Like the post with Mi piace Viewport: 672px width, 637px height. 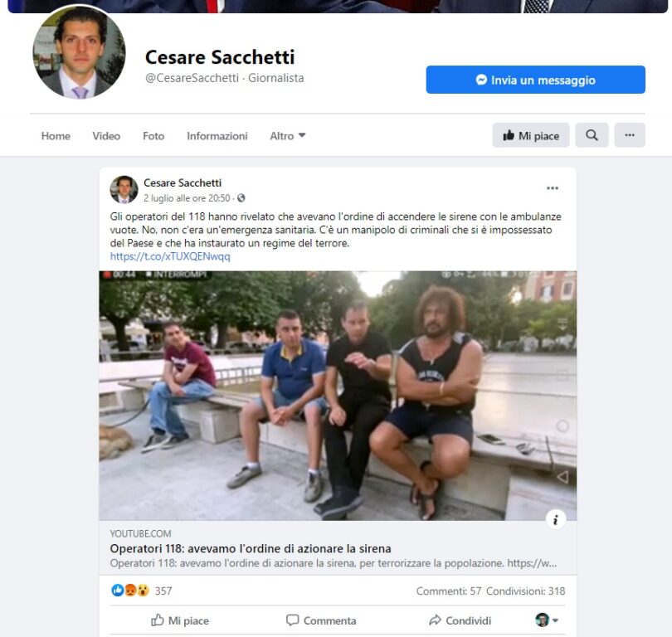180,620
